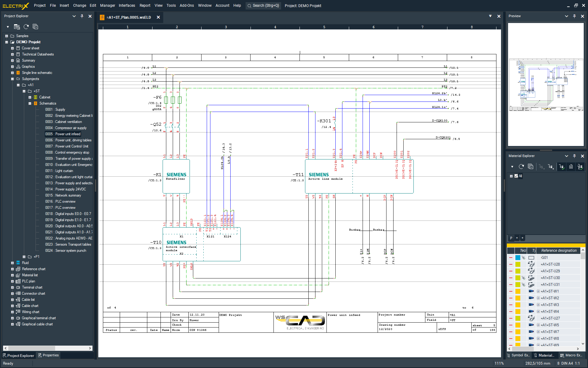Pin the Preview panel
This screenshot has width=588, height=368.
[574, 16]
